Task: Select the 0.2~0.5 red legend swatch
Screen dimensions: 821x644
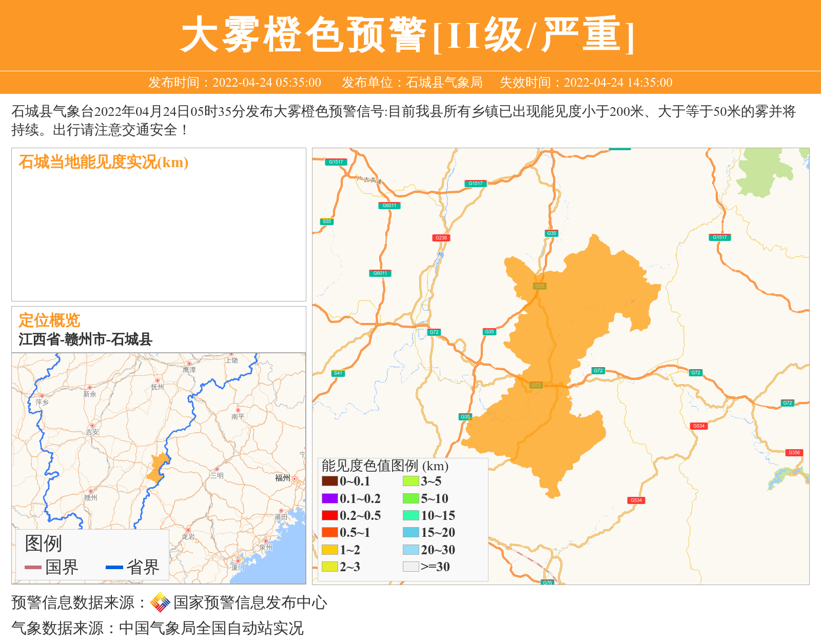Action: 329,515
